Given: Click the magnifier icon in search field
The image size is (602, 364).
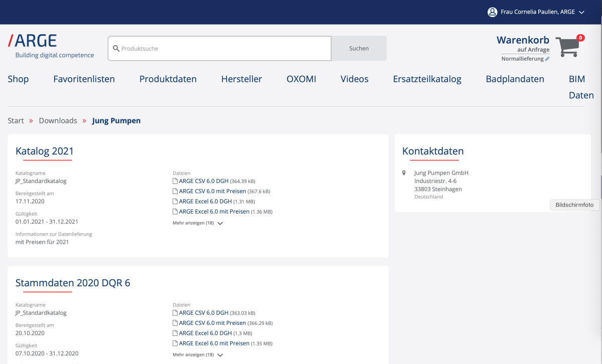Looking at the screenshot, I should click(116, 49).
